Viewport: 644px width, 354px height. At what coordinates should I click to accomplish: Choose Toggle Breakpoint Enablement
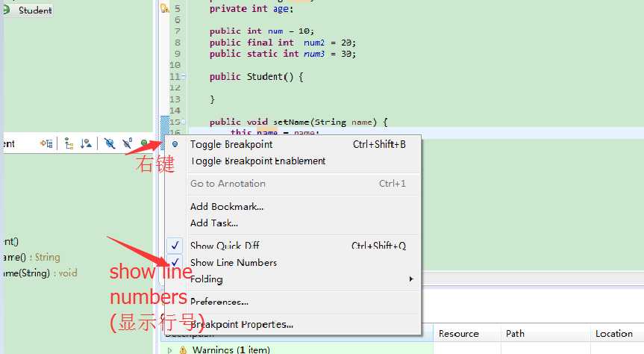[257, 161]
